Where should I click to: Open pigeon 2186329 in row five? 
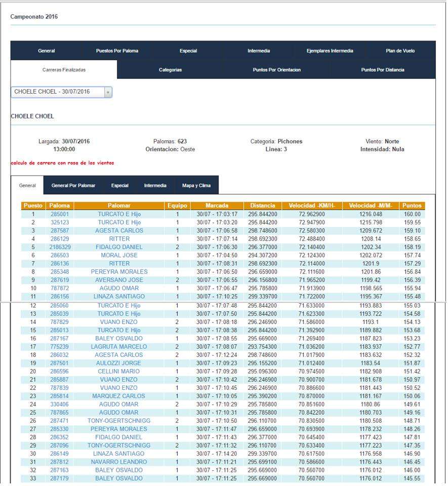[60, 247]
